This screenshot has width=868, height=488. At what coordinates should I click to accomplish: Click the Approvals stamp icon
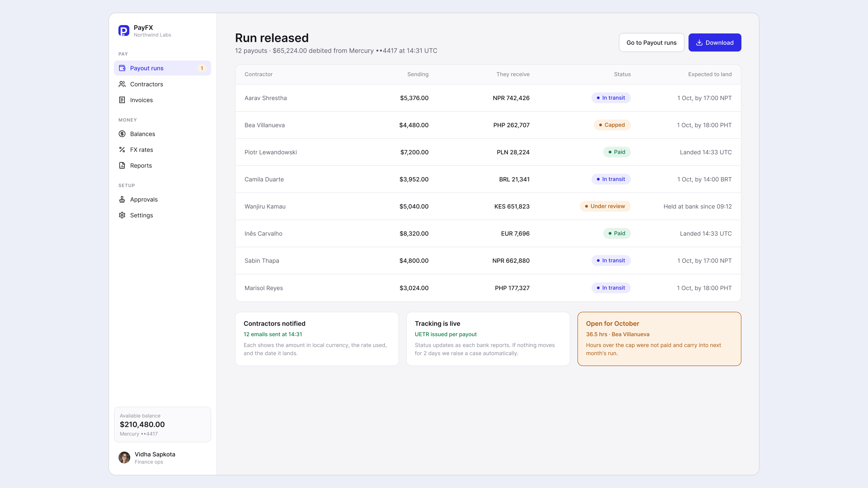pyautogui.click(x=122, y=199)
